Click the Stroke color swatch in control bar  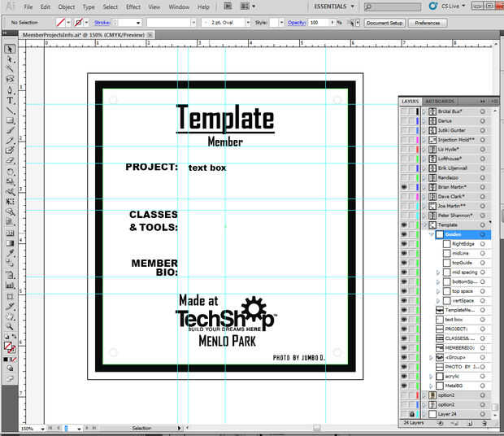tap(78, 23)
